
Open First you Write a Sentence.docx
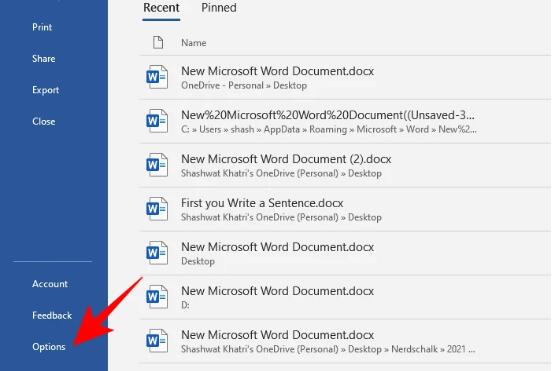pos(345,210)
